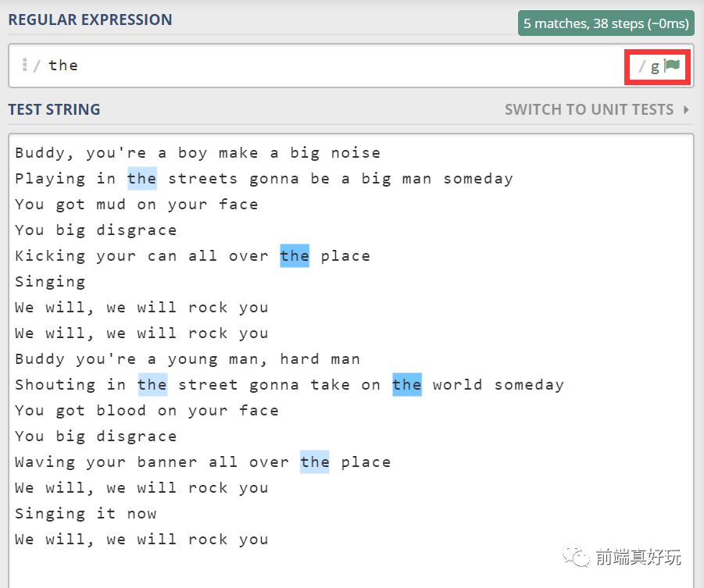This screenshot has width=704, height=588.
Task: Click highlighted 'the' before 'street gonna take'
Action: [x=152, y=385]
